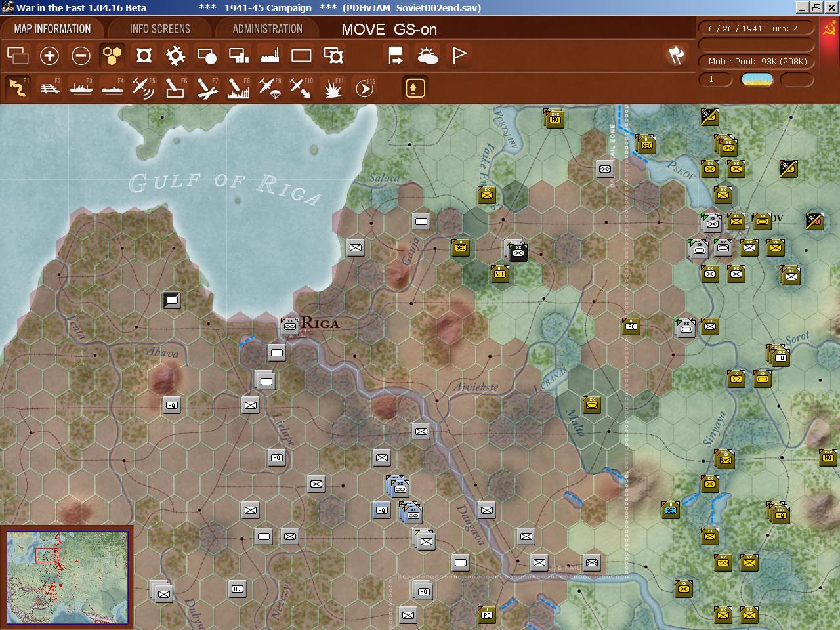Toggle the rectangle-with-gear overlay icon
This screenshot has width=840, height=630.
(333, 56)
